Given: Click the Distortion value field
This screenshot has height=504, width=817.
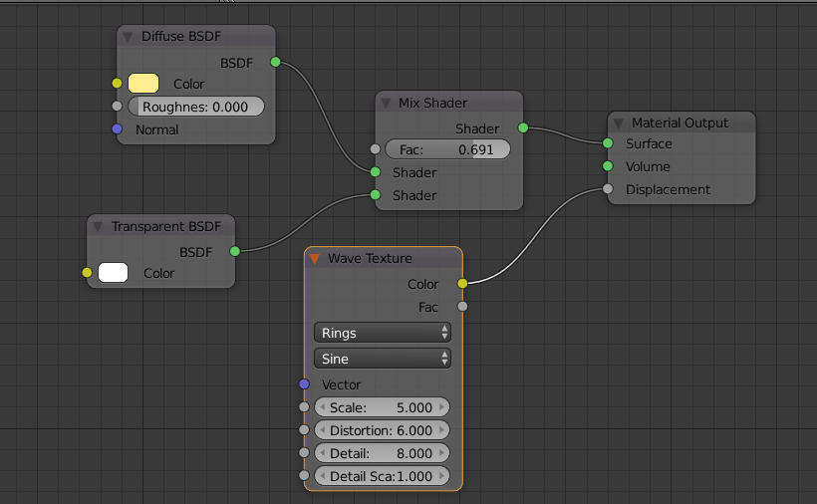Looking at the screenshot, I should (x=383, y=430).
